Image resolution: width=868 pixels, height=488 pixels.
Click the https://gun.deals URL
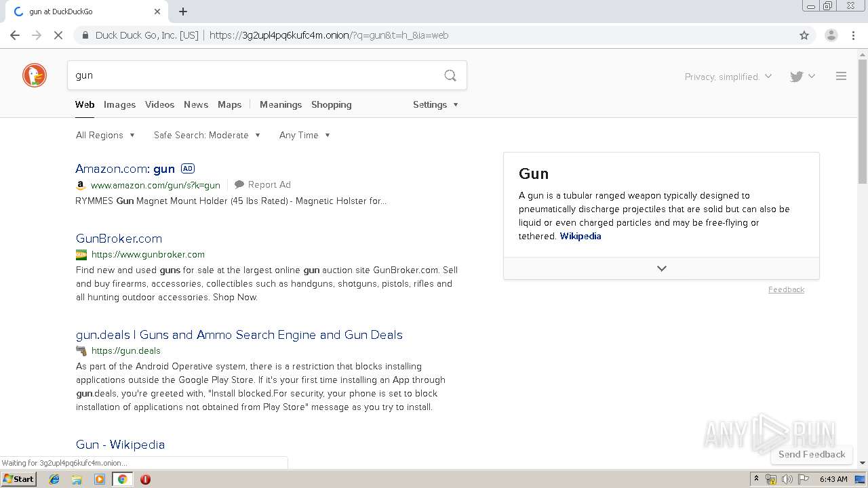point(126,351)
